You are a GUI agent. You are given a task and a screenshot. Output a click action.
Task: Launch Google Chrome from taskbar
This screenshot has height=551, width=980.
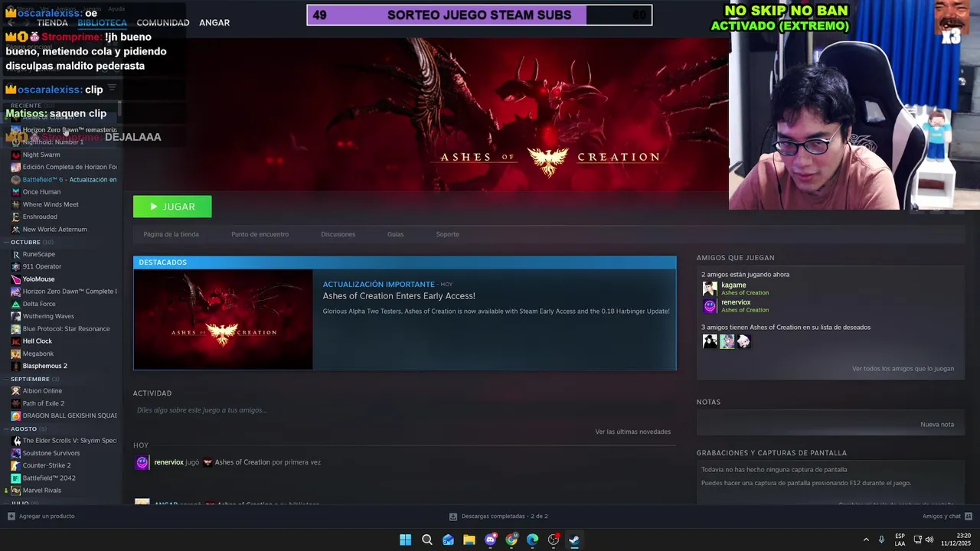click(x=511, y=540)
